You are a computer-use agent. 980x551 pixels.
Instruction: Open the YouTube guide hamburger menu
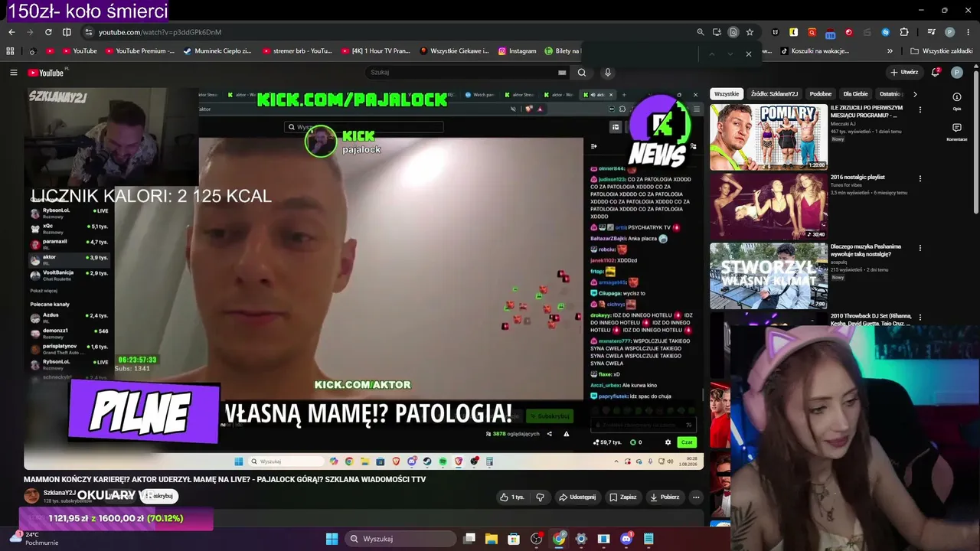pyautogui.click(x=13, y=73)
